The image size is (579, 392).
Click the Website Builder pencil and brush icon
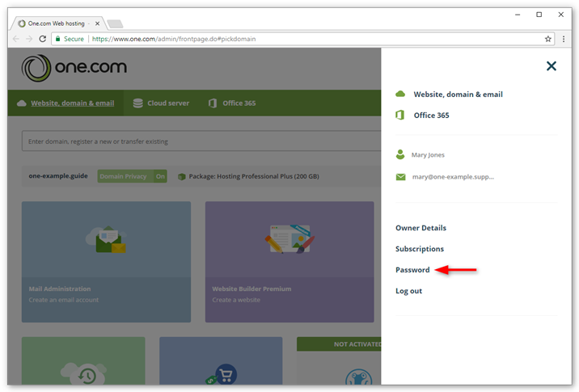[x=289, y=239]
